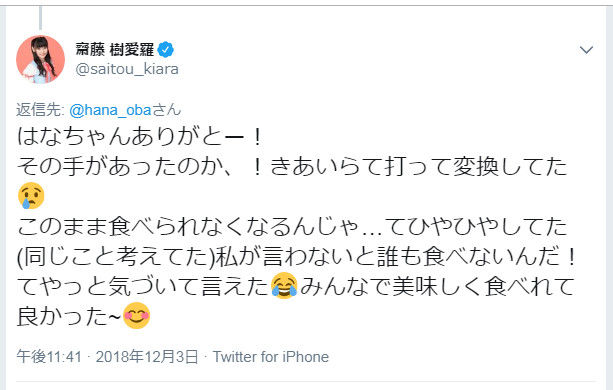Click the text line starting このまま食べられなく
Image resolution: width=613 pixels, height=390 pixels.
tap(292, 227)
